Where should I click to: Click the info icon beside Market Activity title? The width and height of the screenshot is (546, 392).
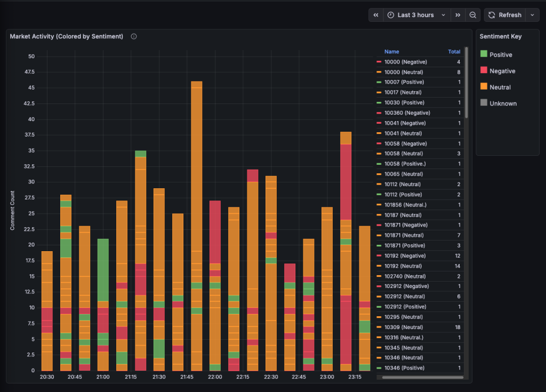[x=134, y=36]
